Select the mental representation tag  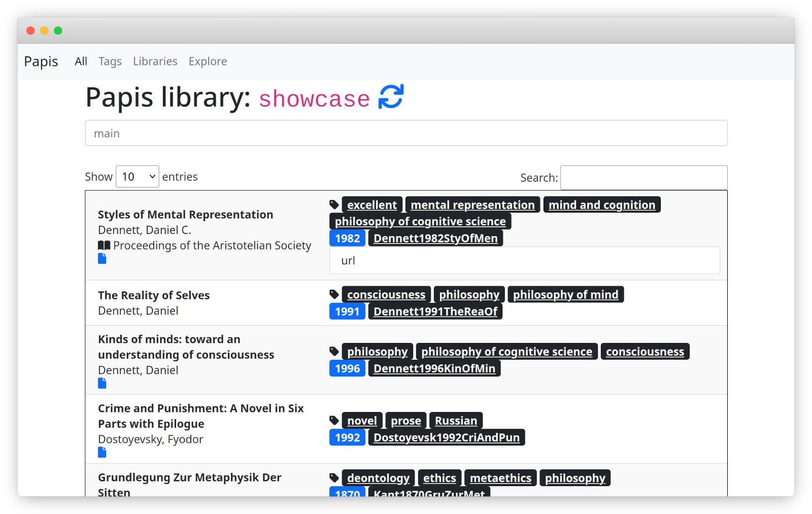[x=472, y=204]
